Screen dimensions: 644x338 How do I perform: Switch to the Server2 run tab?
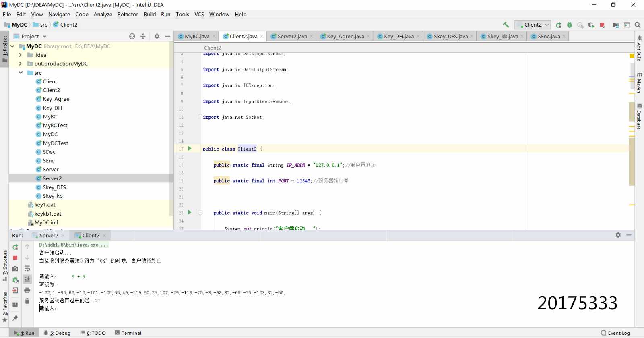click(x=48, y=235)
